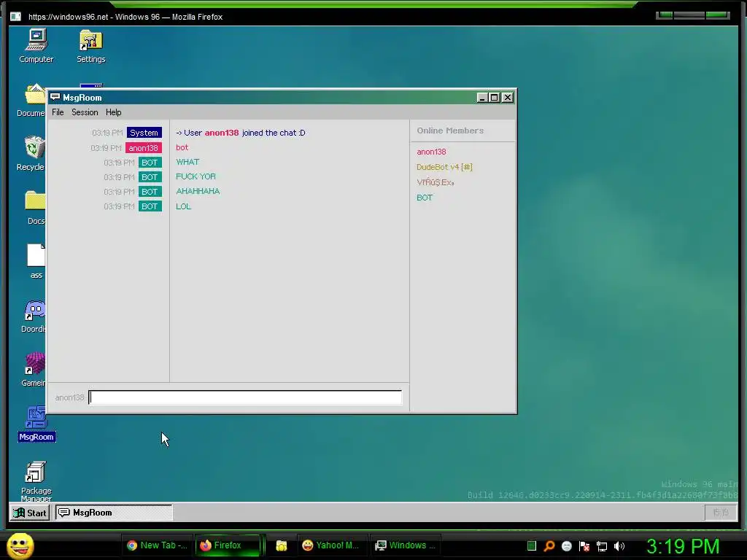
Task: Open the Documents folder icon
Action: pos(32,100)
